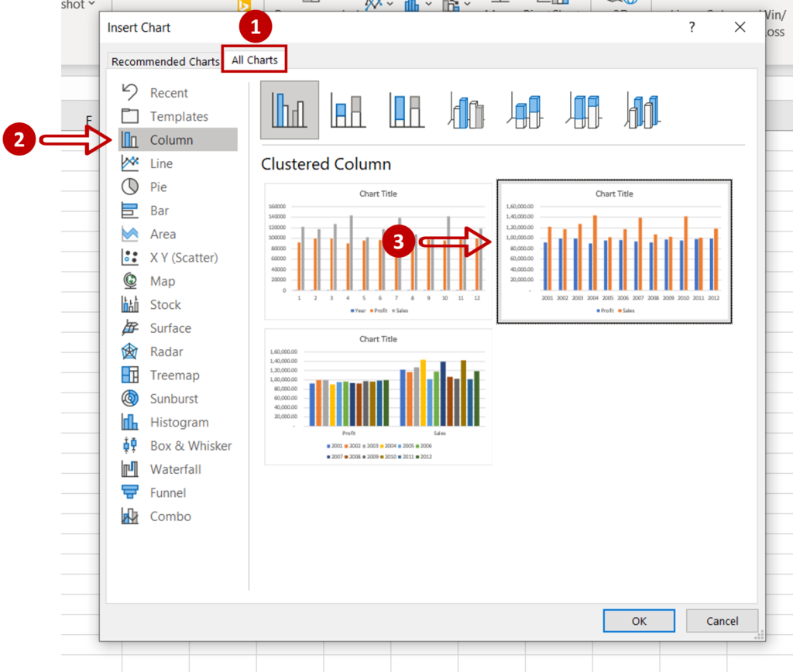This screenshot has height=672, width=793.
Task: Switch to the All Charts tab
Action: (x=255, y=60)
